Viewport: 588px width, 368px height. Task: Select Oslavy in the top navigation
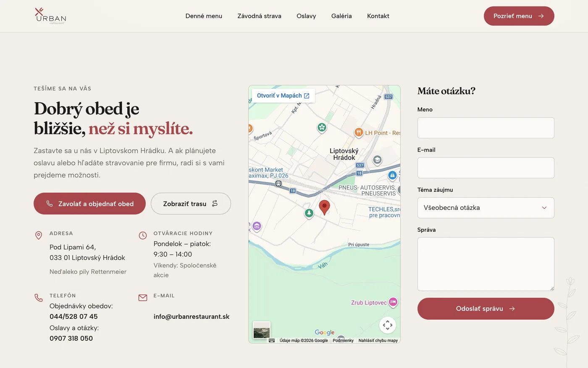tap(306, 16)
